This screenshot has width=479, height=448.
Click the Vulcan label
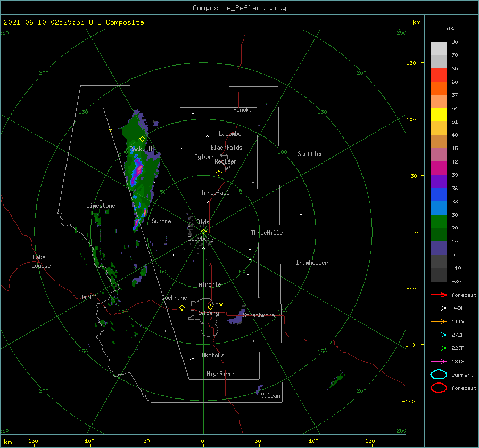coord(270,396)
